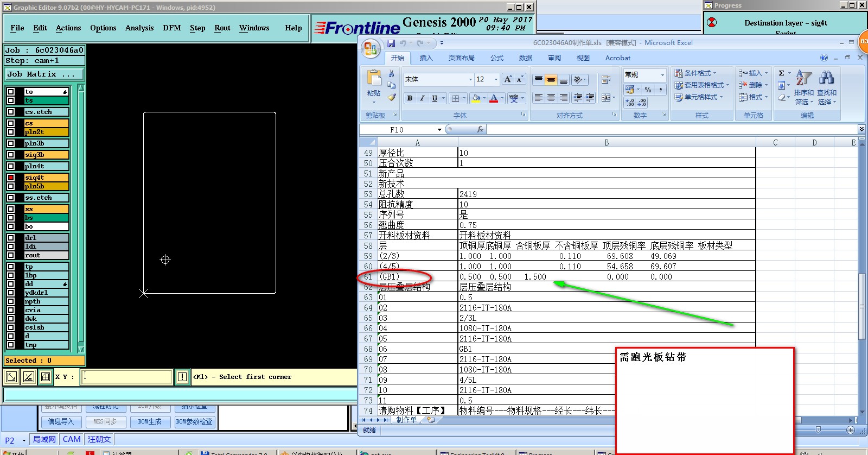Image resolution: width=868 pixels, height=455 pixels.
Task: Click the AutoSum sigma icon
Action: [x=781, y=73]
